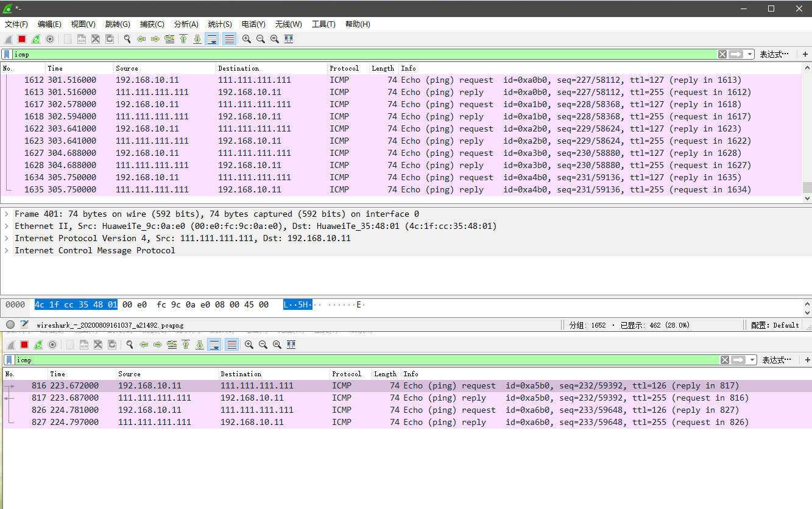Open the 视图(V) menu
The image size is (812, 509).
(83, 24)
